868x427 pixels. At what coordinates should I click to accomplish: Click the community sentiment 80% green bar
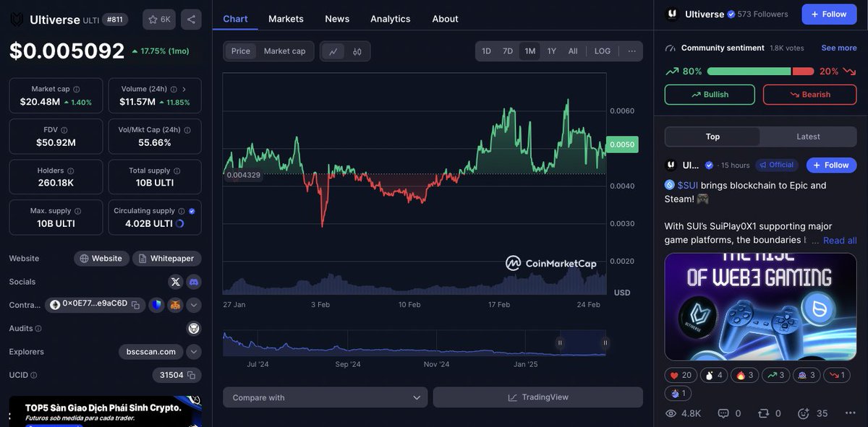[x=749, y=72]
